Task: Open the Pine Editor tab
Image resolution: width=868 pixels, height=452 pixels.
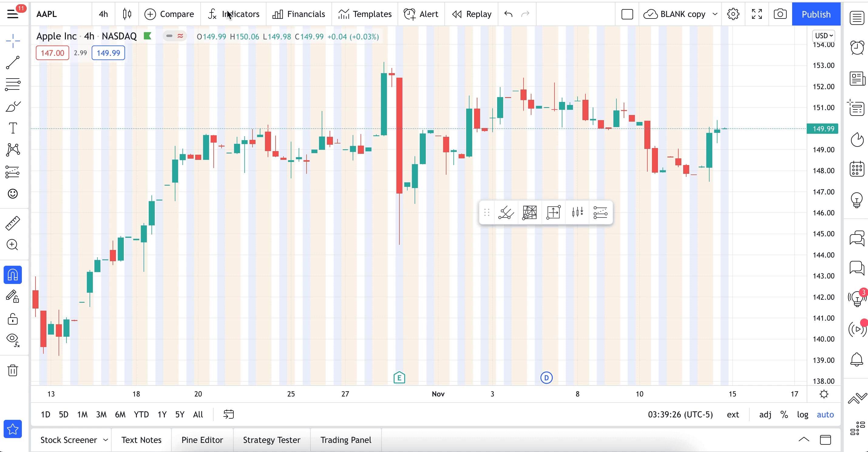Action: click(x=202, y=440)
